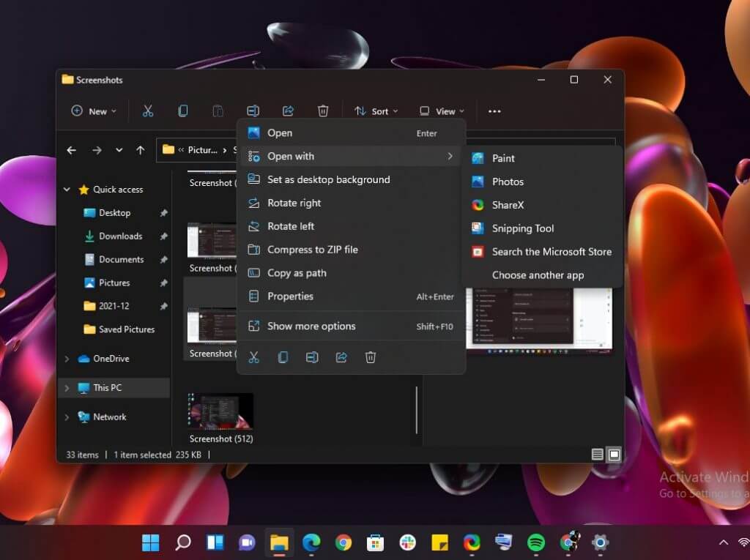The height and width of the screenshot is (560, 750).
Task: Open the Sort dropdown
Action: coord(376,111)
